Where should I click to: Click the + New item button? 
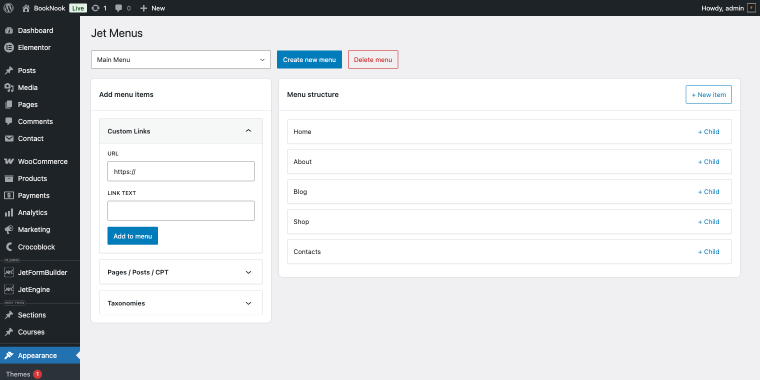click(x=708, y=95)
